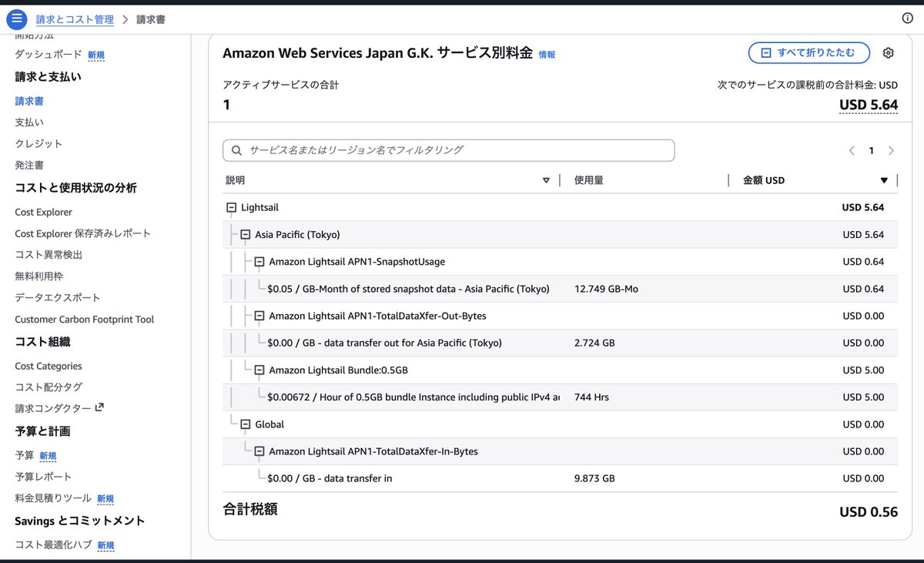924x563 pixels.
Task: Click the next page chevron above the table
Action: coord(891,150)
